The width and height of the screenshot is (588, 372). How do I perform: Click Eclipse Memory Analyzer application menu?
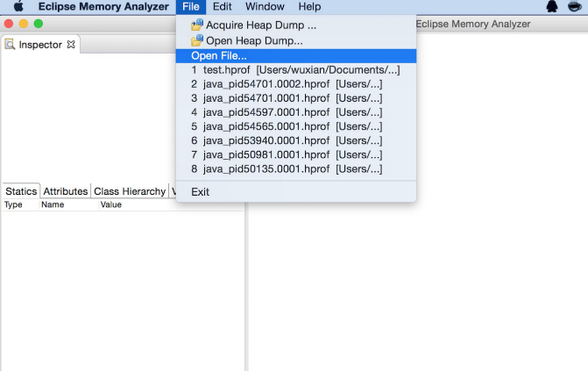click(103, 7)
